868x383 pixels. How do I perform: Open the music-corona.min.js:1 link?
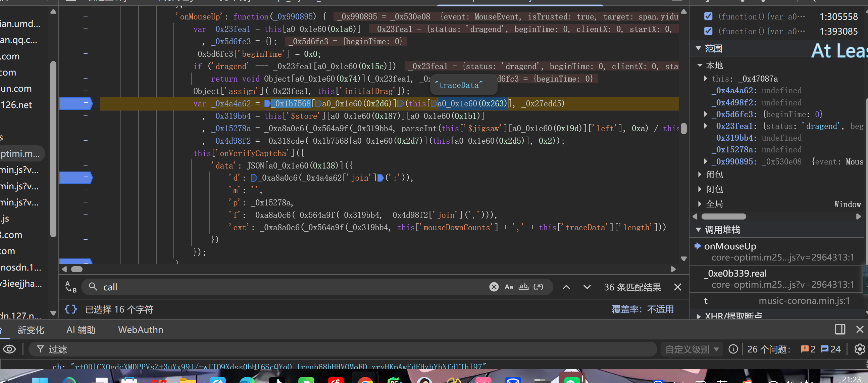(804, 300)
